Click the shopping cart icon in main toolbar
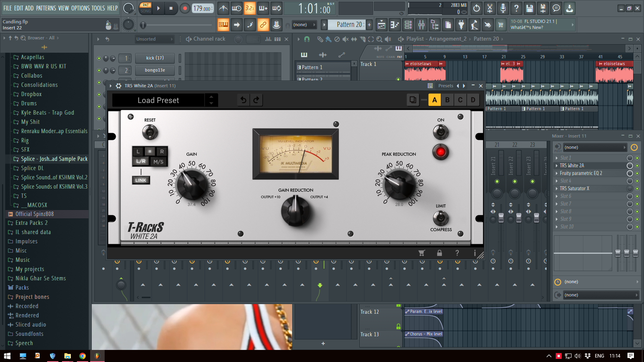Viewport: 644px width, 362px height. click(501, 25)
